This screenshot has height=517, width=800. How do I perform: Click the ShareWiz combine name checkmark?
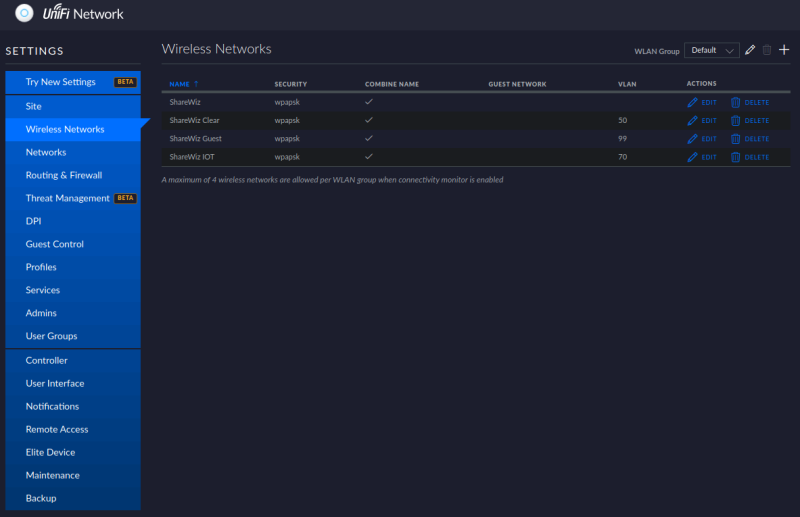(369, 102)
